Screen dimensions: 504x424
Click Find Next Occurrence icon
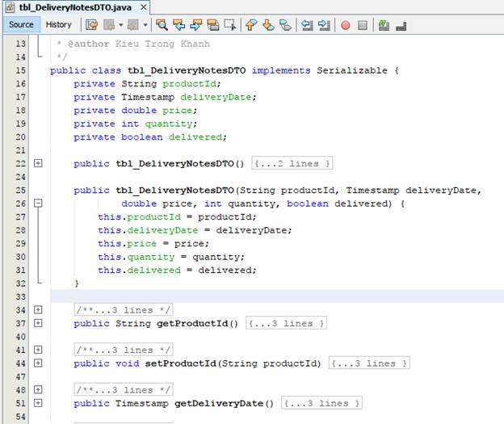pos(195,25)
